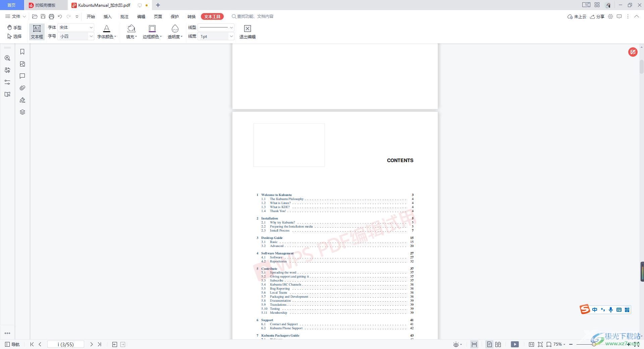This screenshot has height=349, width=644.
Task: Choose the Select (选择) arrow tool
Action: (x=14, y=36)
